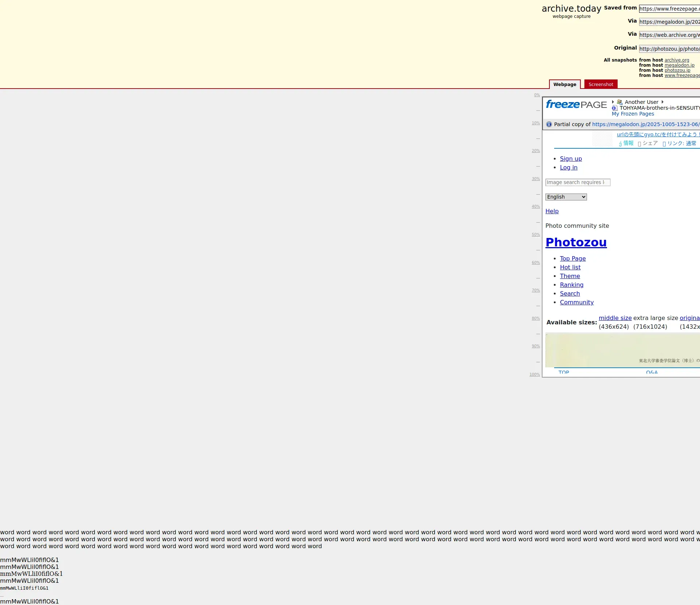Click the arrow before Another User
This screenshot has height=605, width=700.
613,102
